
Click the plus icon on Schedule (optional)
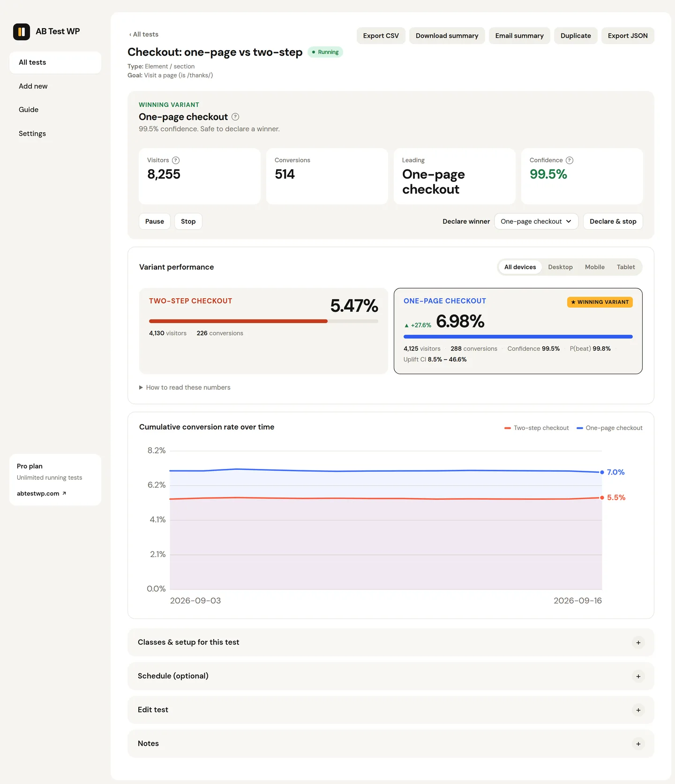pyautogui.click(x=638, y=676)
